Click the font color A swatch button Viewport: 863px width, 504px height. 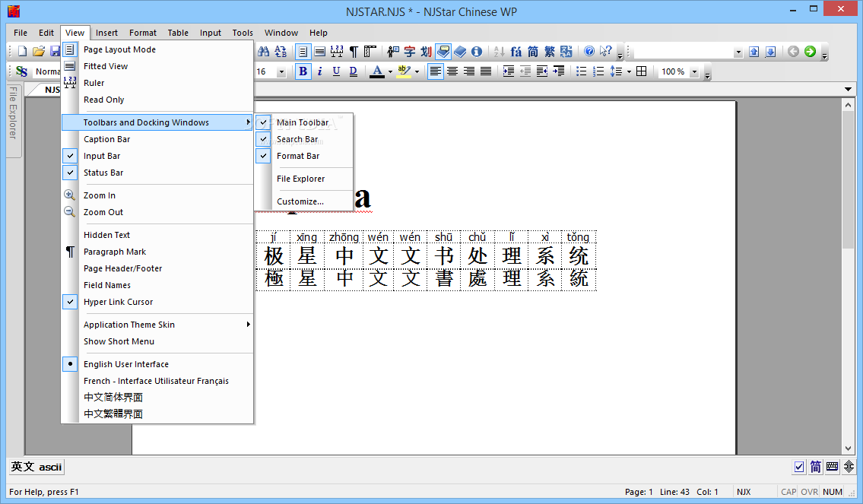[x=377, y=71]
